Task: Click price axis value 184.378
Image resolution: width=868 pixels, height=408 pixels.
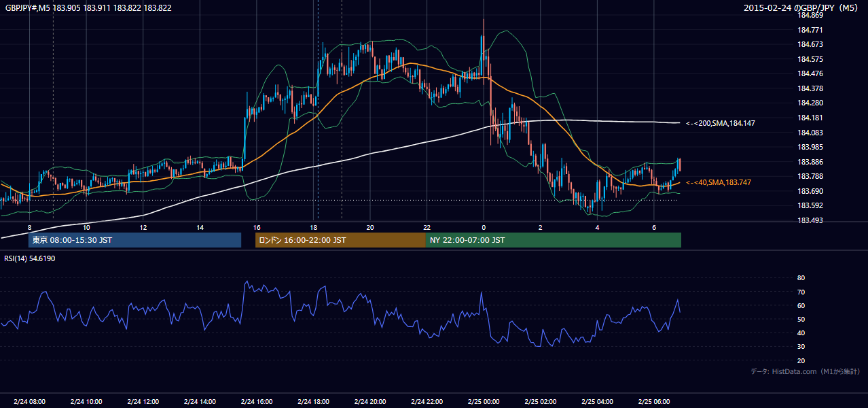Action: [x=810, y=88]
